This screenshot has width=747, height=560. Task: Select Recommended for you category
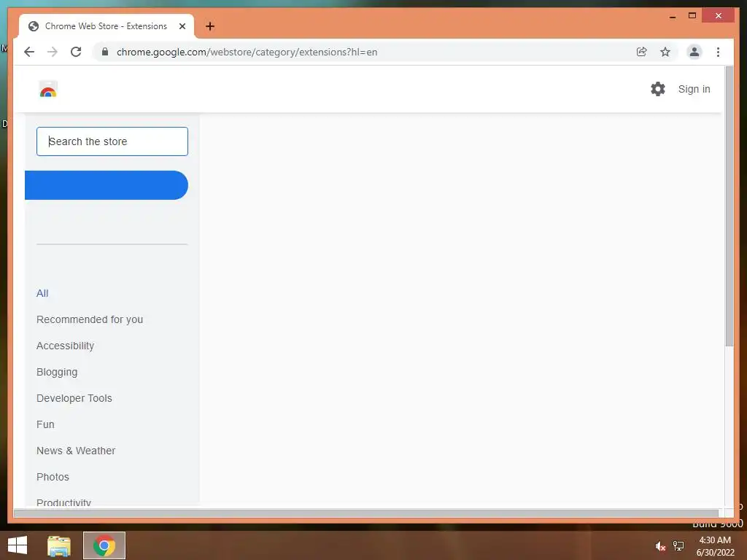pyautogui.click(x=90, y=319)
